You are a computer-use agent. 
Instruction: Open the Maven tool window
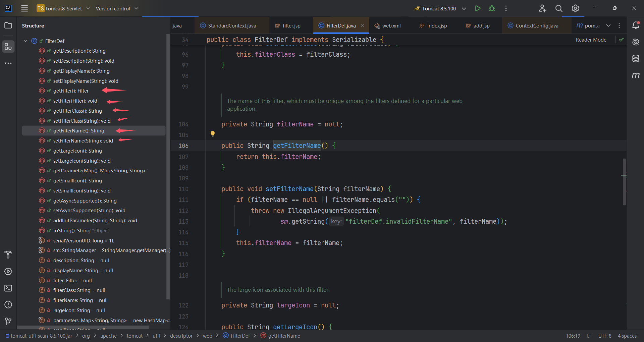coord(636,75)
